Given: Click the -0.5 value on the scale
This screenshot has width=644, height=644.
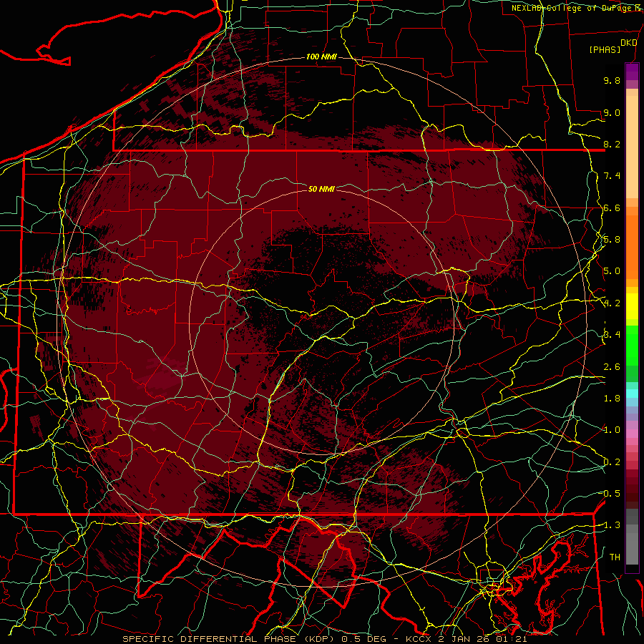Looking at the screenshot, I should pyautogui.click(x=610, y=494).
